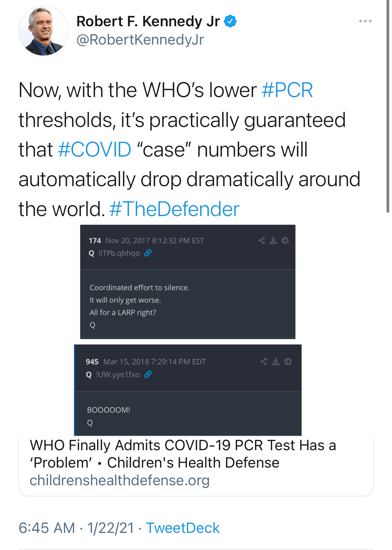
Task: Open the tweet's three-dot more options menu
Action: tap(365, 21)
